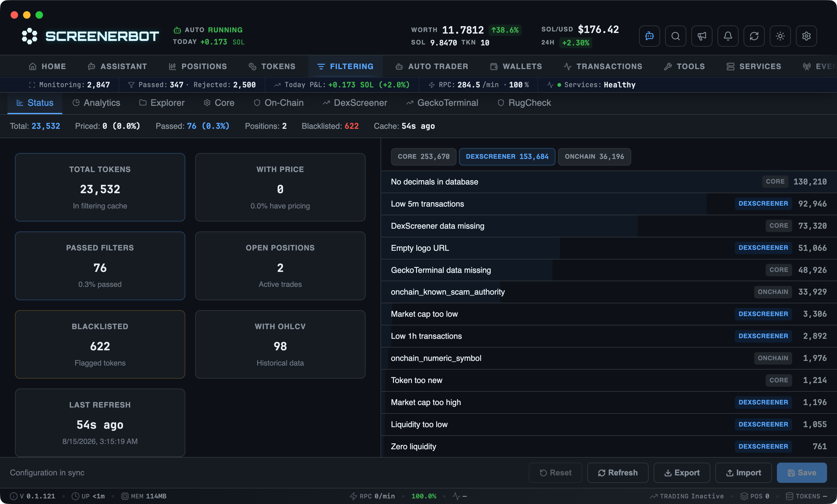Switch to the Explorer sub-tab
The image size is (837, 504).
162,103
